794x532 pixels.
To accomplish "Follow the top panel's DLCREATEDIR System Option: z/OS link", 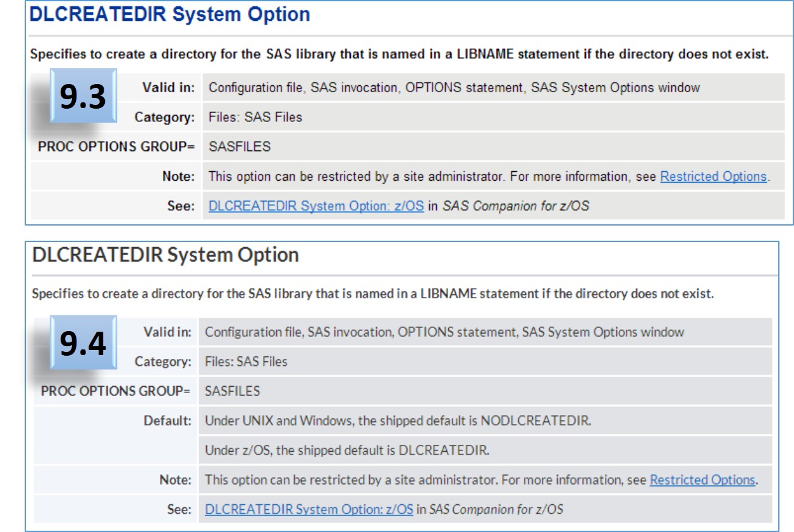I will click(316, 206).
